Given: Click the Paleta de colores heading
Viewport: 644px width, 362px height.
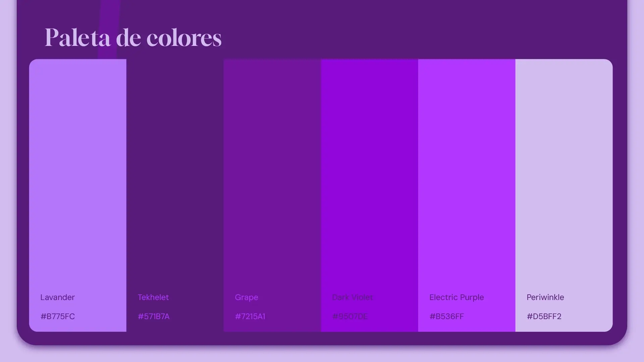Looking at the screenshot, I should tap(133, 37).
